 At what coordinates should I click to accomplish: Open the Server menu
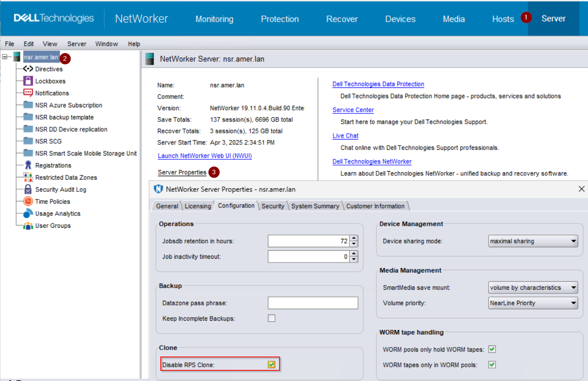click(76, 44)
